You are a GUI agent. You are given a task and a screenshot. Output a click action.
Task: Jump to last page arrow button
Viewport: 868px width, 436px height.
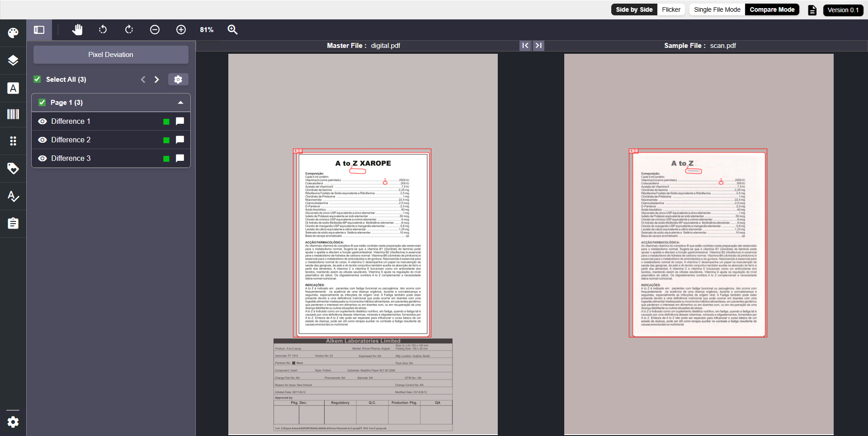pyautogui.click(x=538, y=46)
